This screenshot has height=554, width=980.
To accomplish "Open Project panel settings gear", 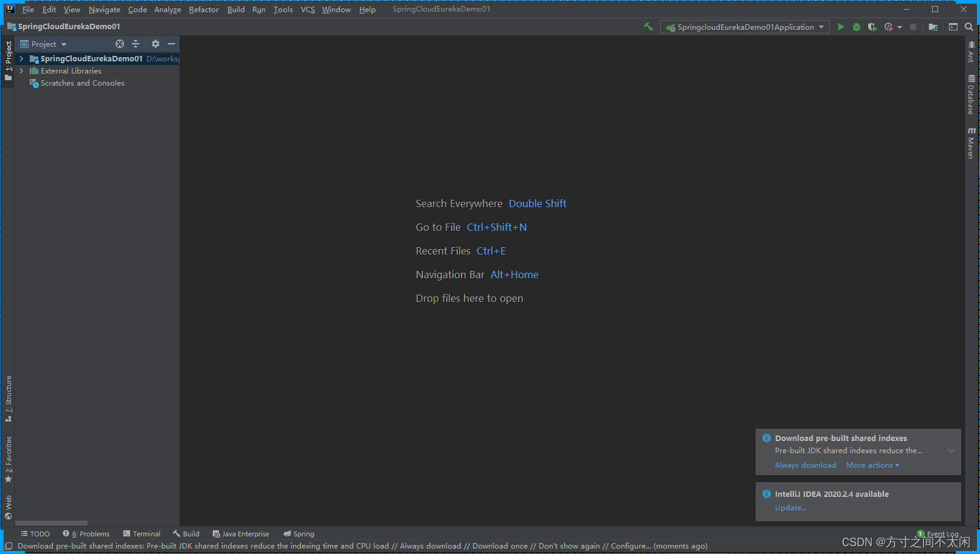I will (x=156, y=44).
